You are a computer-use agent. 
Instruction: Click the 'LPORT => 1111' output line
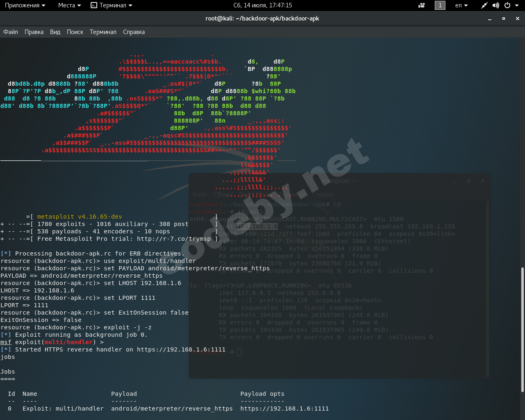coord(24,305)
